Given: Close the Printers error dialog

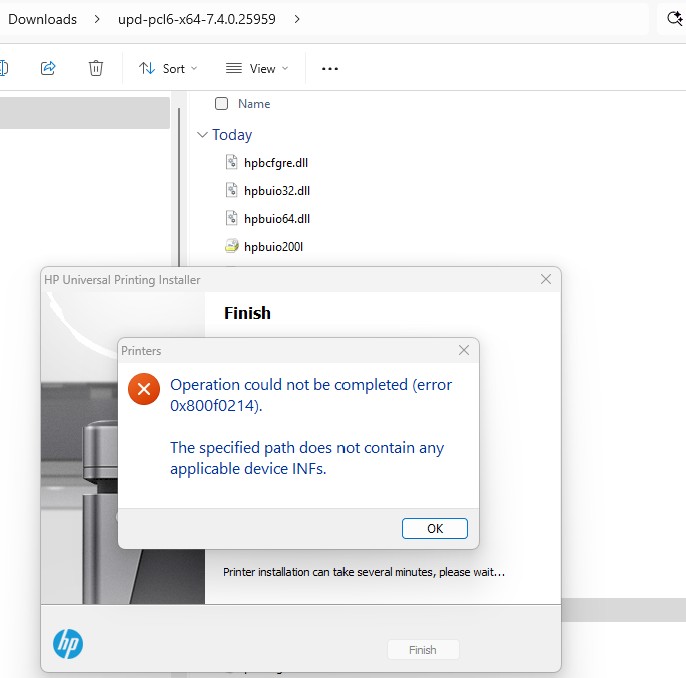Looking at the screenshot, I should pyautogui.click(x=464, y=350).
